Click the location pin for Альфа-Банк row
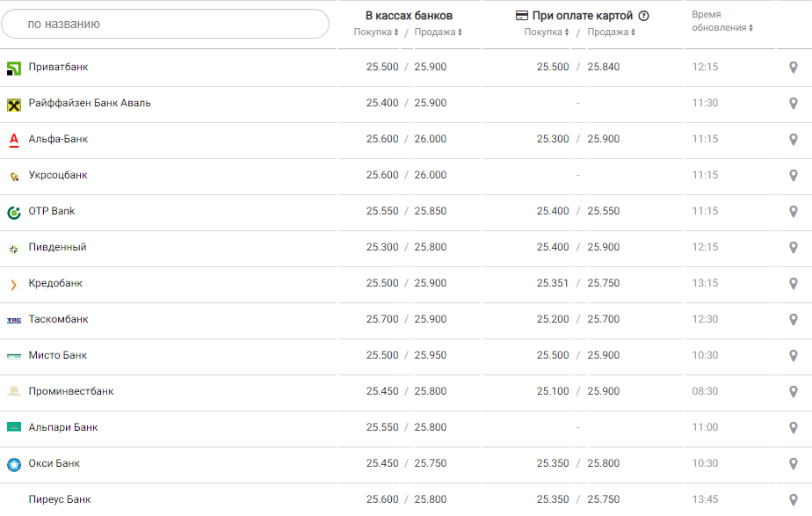This screenshot has height=516, width=812. click(793, 140)
